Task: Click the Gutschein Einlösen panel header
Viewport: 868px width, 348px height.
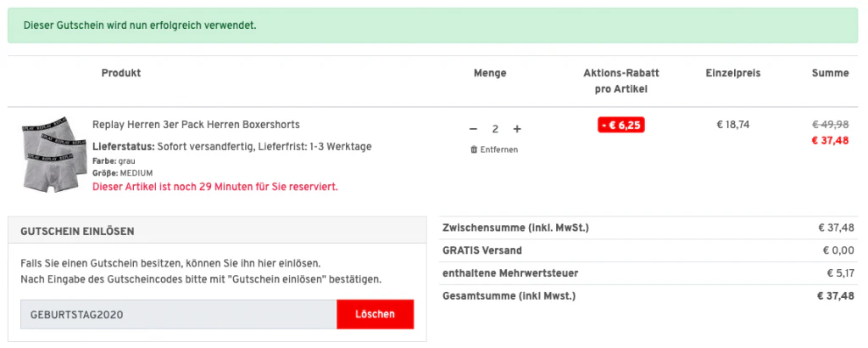Action: (x=217, y=230)
